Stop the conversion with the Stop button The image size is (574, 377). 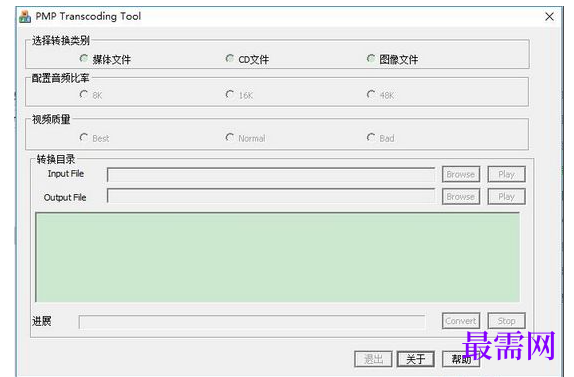point(507,321)
